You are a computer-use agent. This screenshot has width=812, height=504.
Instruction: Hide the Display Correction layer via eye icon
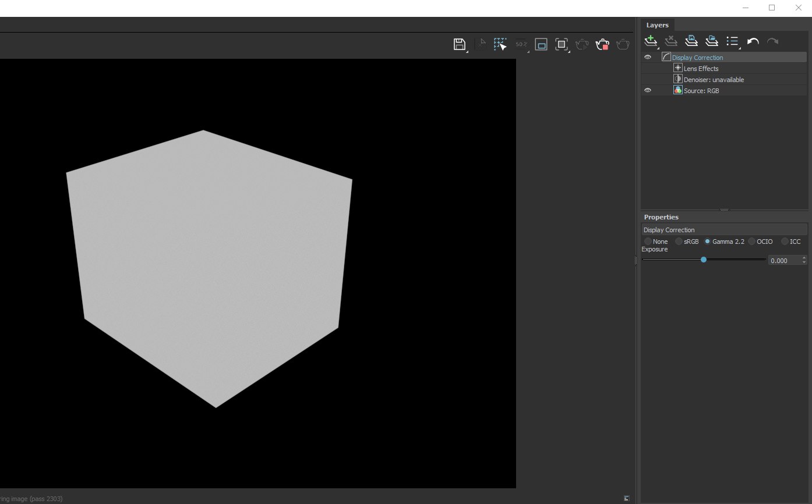[648, 57]
